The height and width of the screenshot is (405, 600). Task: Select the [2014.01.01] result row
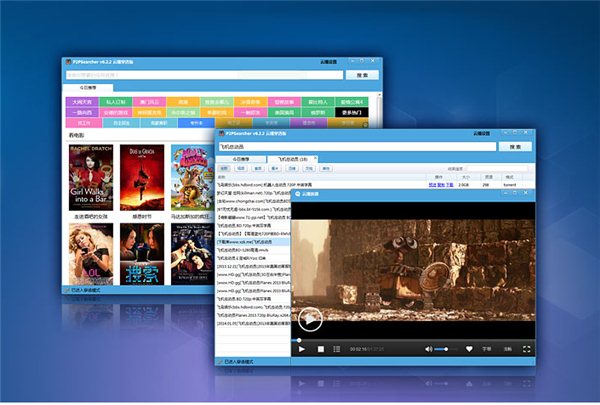tap(253, 323)
